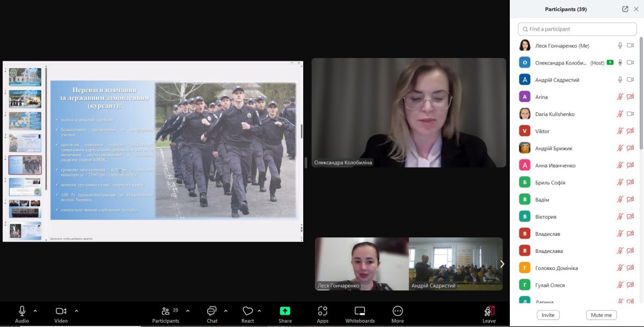Click disabled camera icon for Viktor
Image resolution: width=644 pixels, height=327 pixels.
click(x=631, y=131)
